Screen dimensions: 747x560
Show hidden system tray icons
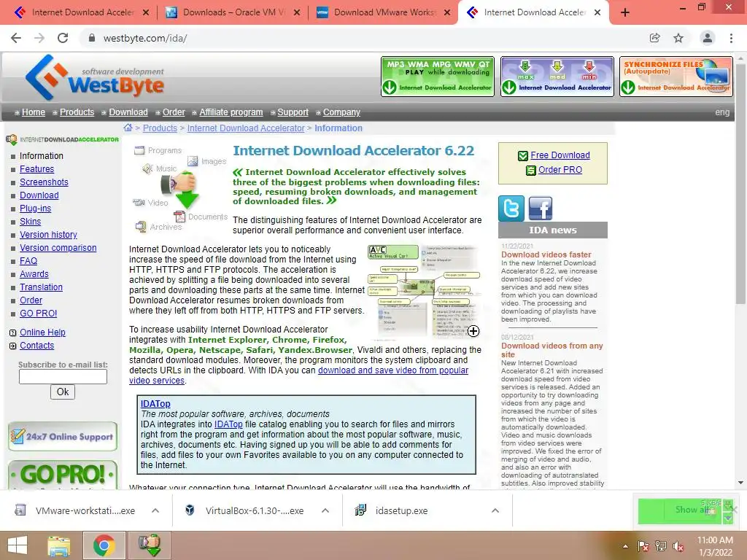click(x=625, y=546)
